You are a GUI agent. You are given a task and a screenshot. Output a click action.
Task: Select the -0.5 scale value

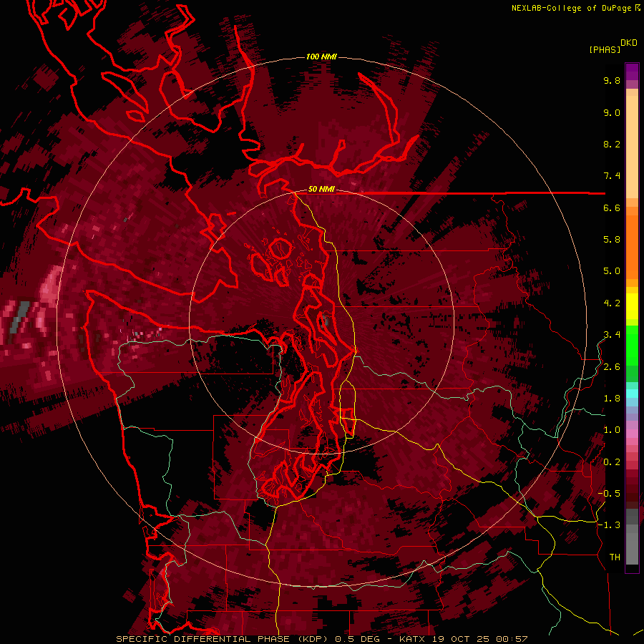tap(609, 494)
